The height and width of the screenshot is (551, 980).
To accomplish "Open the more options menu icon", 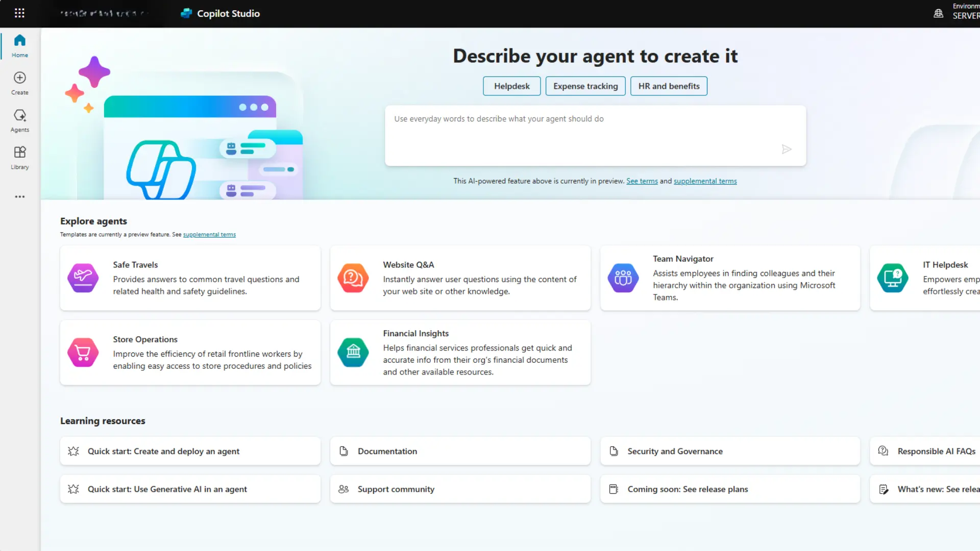I will click(x=19, y=196).
